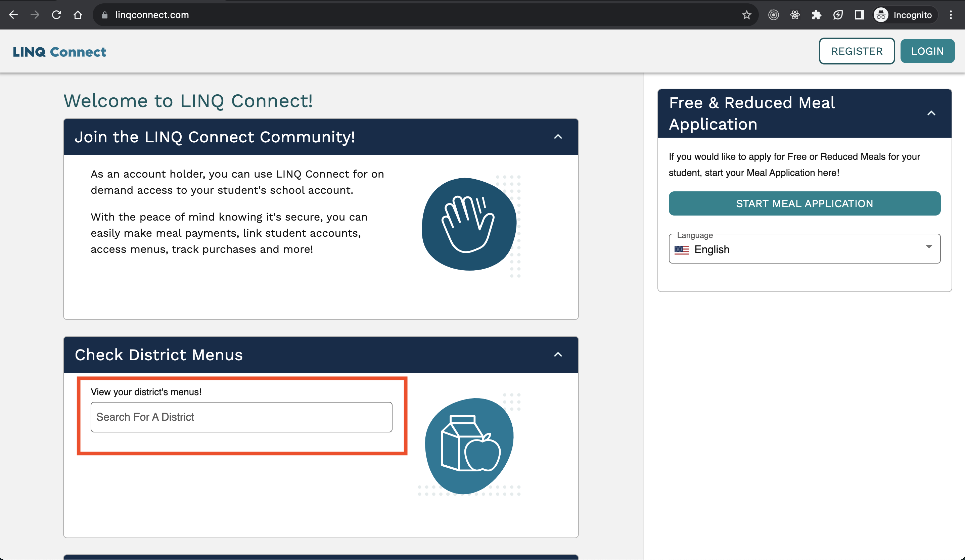Image resolution: width=965 pixels, height=560 pixels.
Task: Open the Chrome three-dot menu
Action: pyautogui.click(x=951, y=15)
